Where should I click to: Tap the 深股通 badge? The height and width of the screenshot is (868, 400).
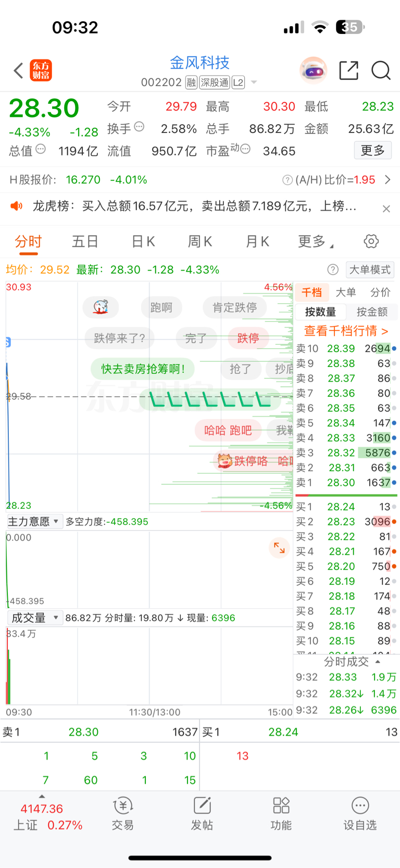coord(215,82)
